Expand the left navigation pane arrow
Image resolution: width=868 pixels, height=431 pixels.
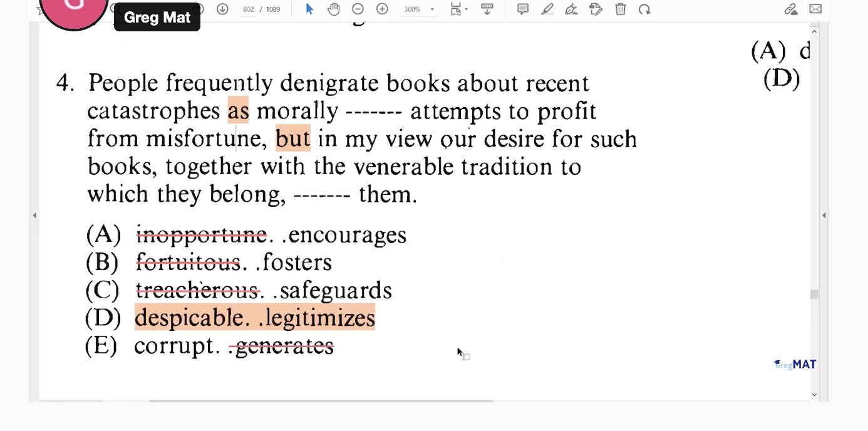pyautogui.click(x=34, y=215)
